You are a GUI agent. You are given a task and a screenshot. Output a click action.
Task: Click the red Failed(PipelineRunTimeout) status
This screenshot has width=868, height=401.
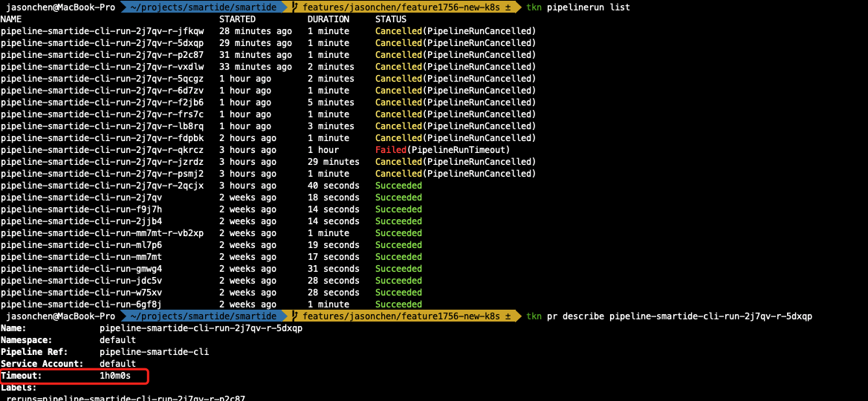coord(442,150)
